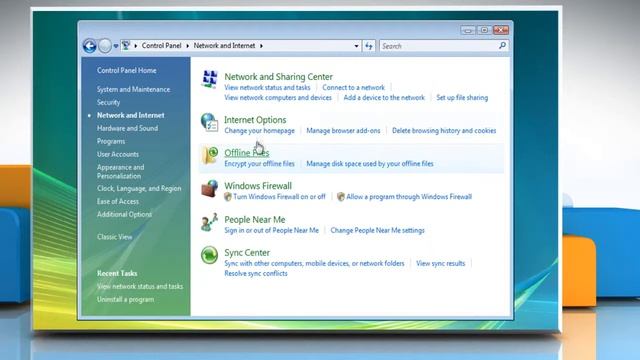Click Manage disk space used by offline files
The width and height of the screenshot is (640, 360).
370,164
